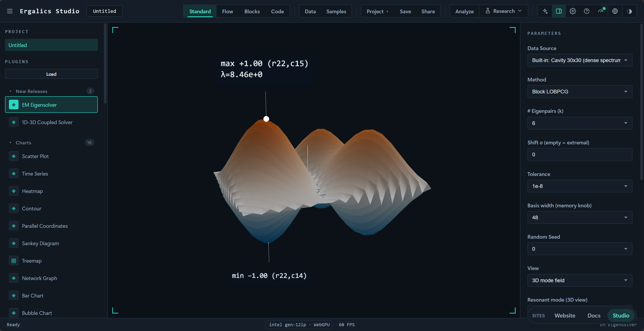Screen dimensions: 644x331
Task: Click the Parallel Coordinates plugin icon
Action: click(14, 226)
